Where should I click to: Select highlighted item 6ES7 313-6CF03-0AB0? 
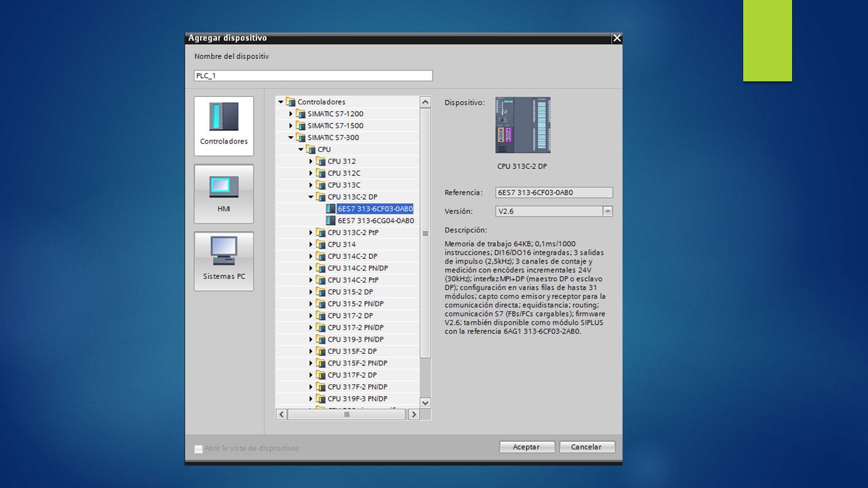pyautogui.click(x=375, y=209)
